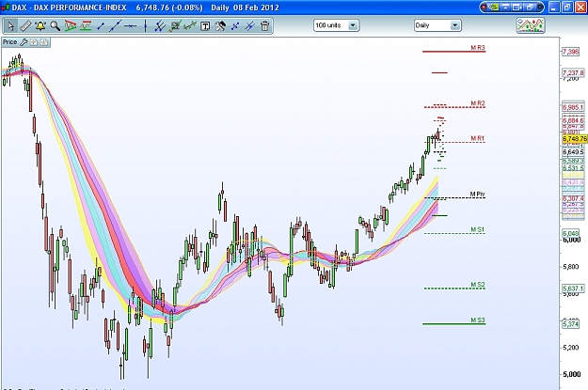Click the 5,374 green price axis tag

click(570, 323)
